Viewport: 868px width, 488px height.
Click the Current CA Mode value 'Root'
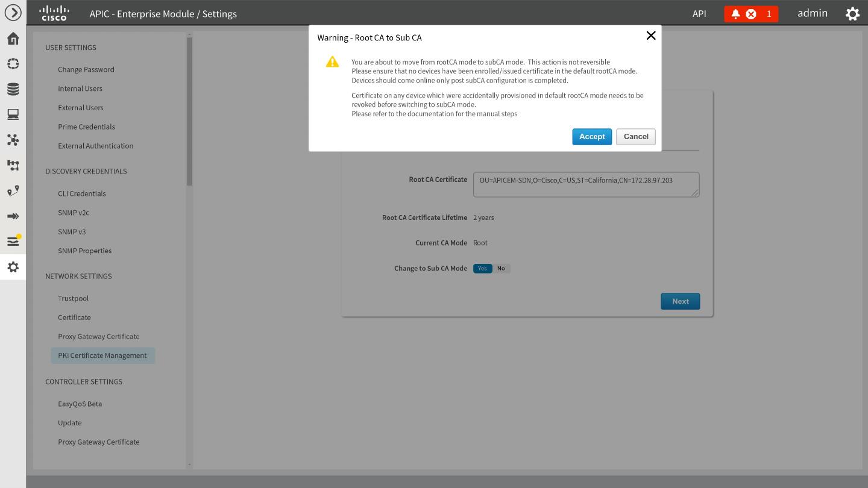point(480,243)
